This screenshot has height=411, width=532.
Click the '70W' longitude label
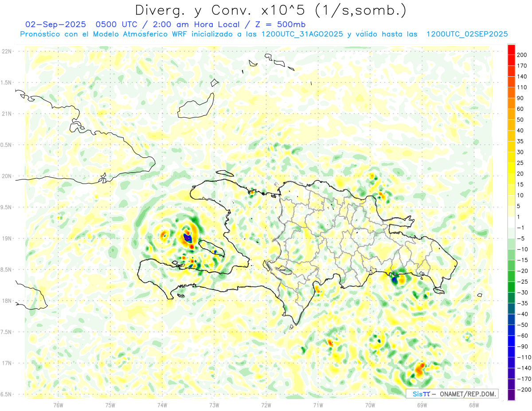[x=370, y=405]
